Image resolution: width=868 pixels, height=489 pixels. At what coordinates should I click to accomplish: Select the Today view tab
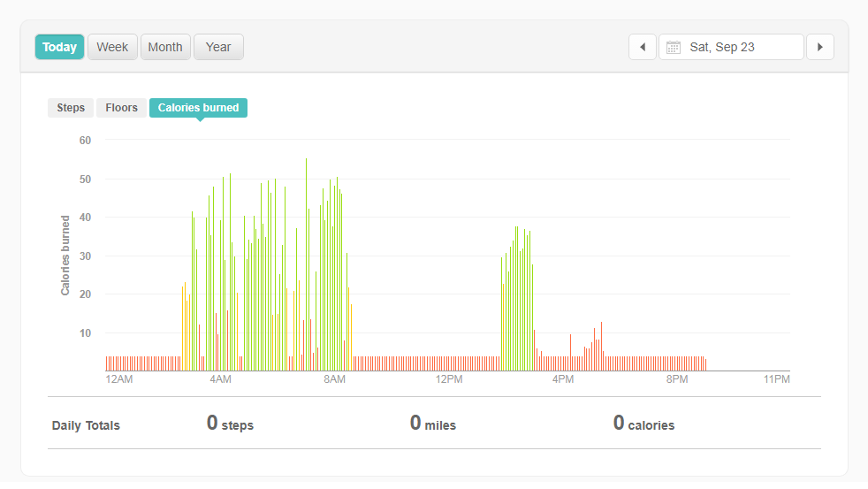[x=59, y=47]
